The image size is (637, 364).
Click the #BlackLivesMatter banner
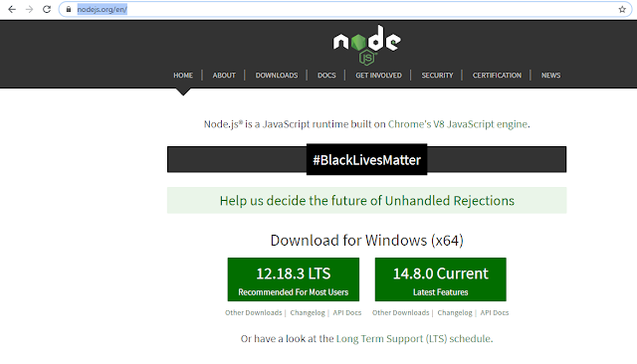tap(366, 159)
